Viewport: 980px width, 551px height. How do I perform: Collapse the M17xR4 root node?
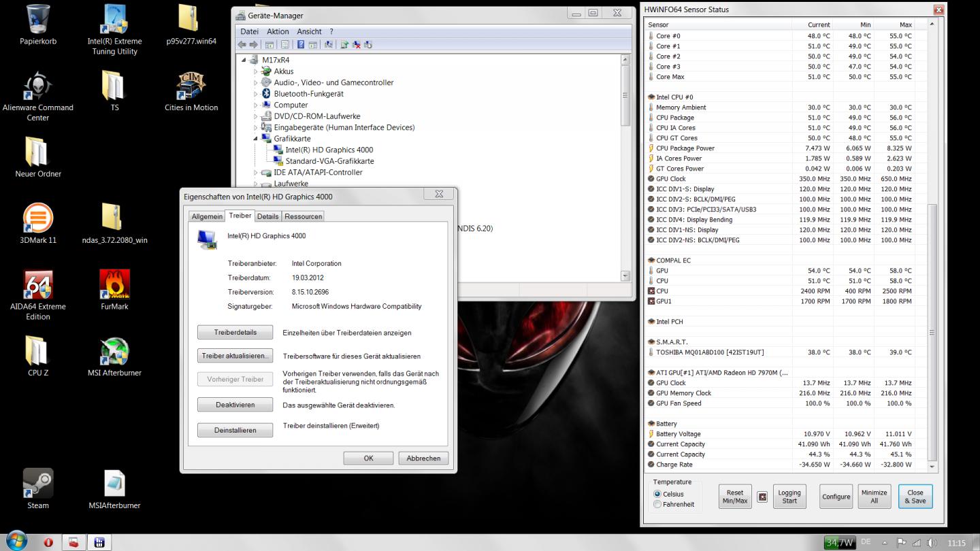[244, 60]
